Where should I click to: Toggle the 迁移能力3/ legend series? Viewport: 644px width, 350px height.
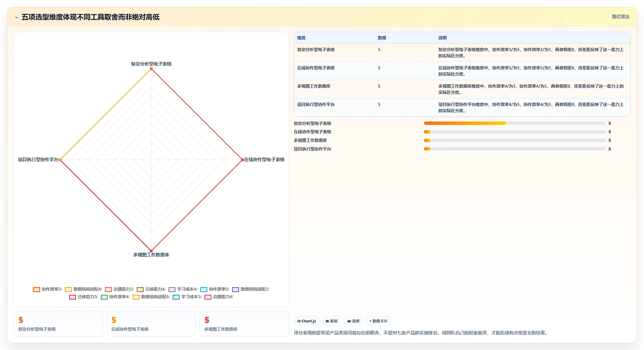click(x=83, y=297)
